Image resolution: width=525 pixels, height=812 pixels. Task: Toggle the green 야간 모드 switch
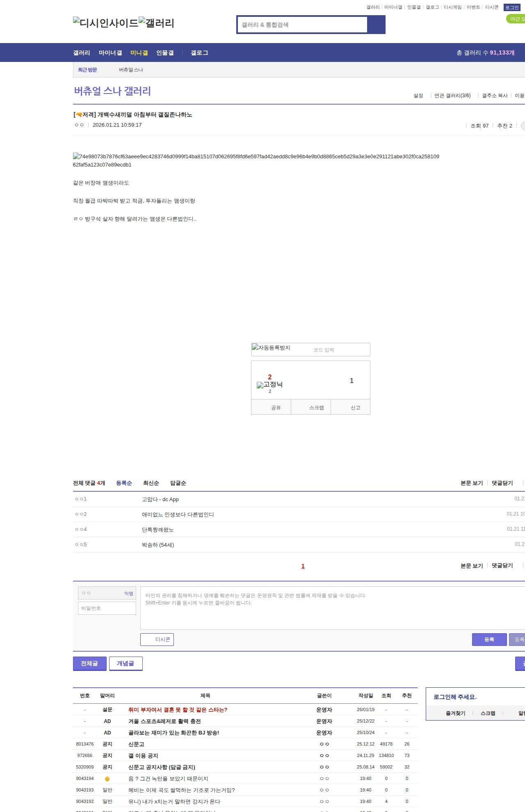coord(516,19)
